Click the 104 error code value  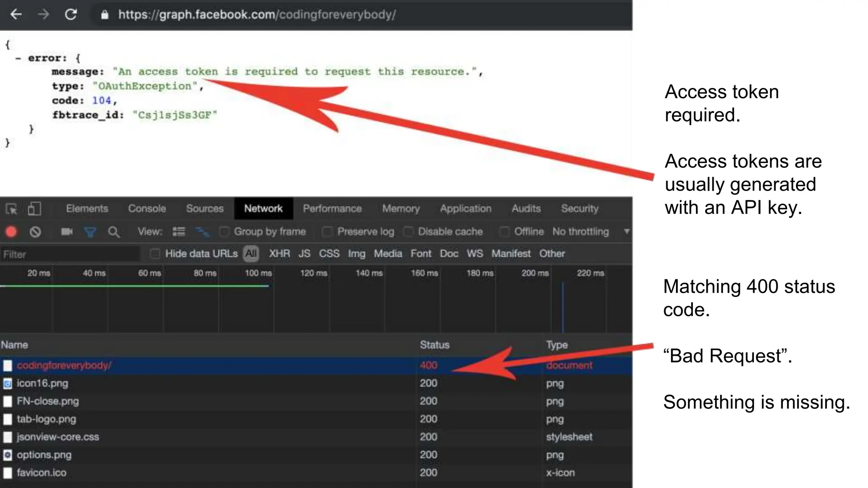tap(102, 101)
